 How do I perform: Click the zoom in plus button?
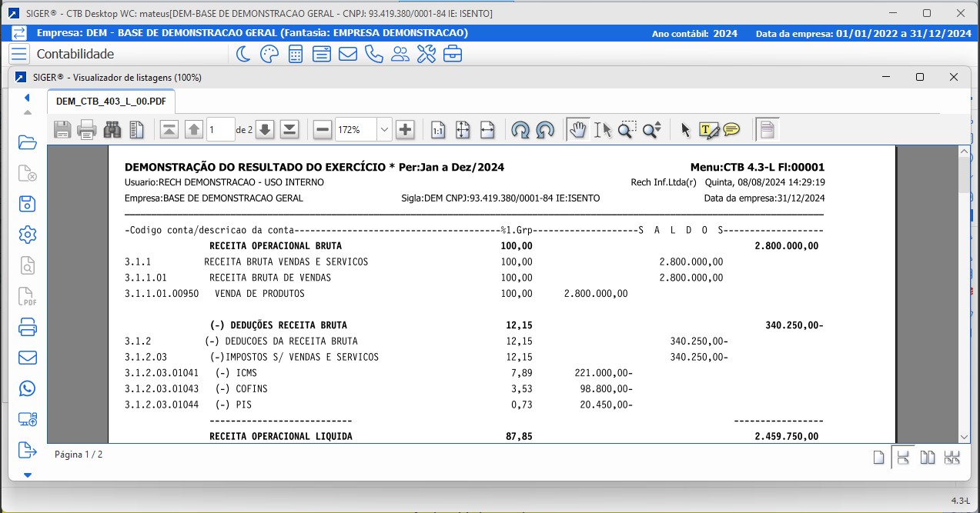coord(406,130)
